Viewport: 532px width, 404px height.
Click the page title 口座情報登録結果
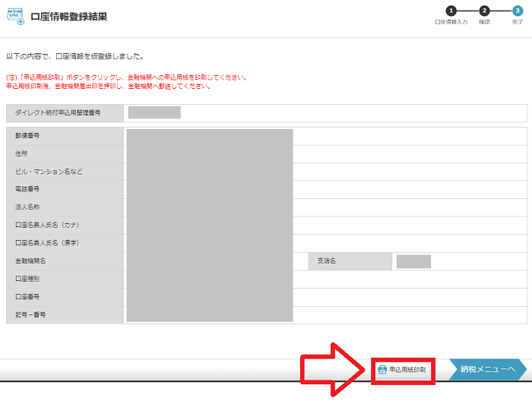[x=69, y=17]
